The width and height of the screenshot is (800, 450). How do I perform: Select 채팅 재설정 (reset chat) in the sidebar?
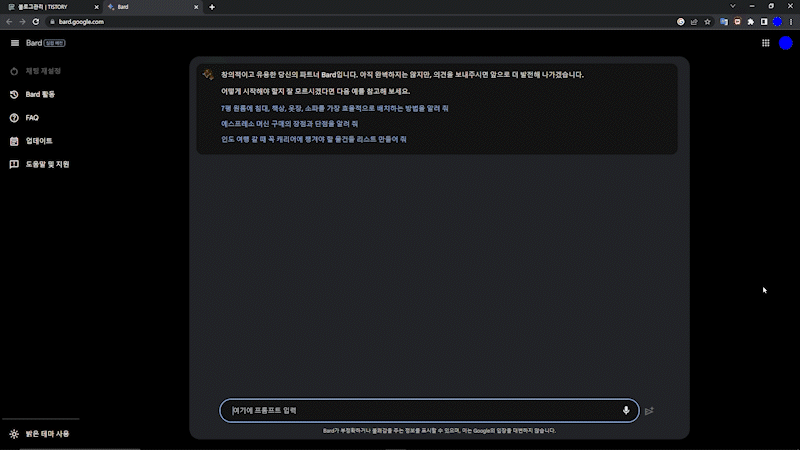pos(43,71)
